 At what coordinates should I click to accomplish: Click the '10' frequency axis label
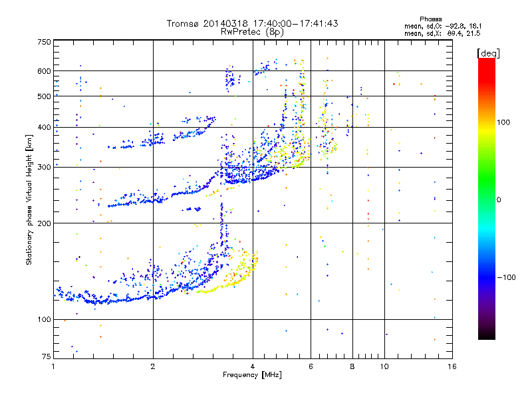click(x=384, y=366)
